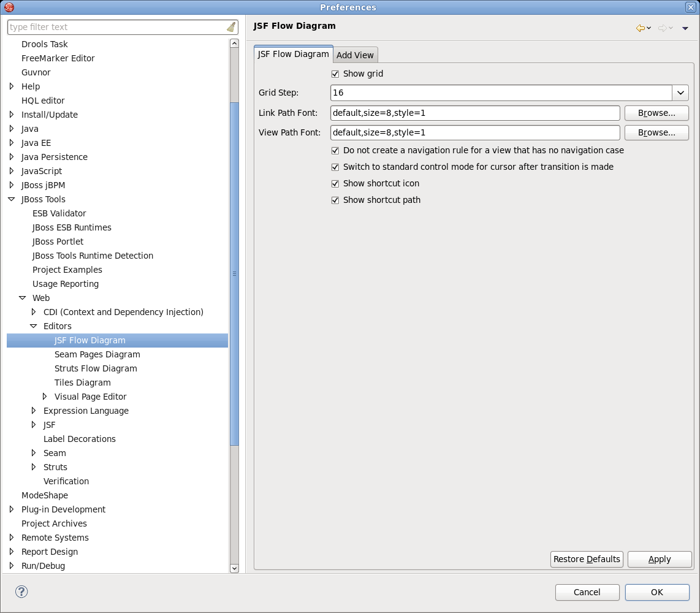Expand the Visual Page Editor node
The image size is (700, 613).
[45, 397]
